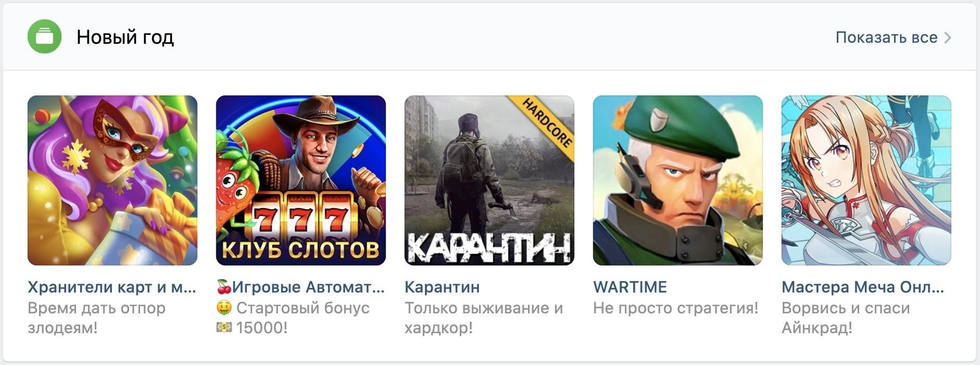Click the Стартовый бонус 15000 description
Viewport: 980px width, 365px height.
[x=293, y=318]
